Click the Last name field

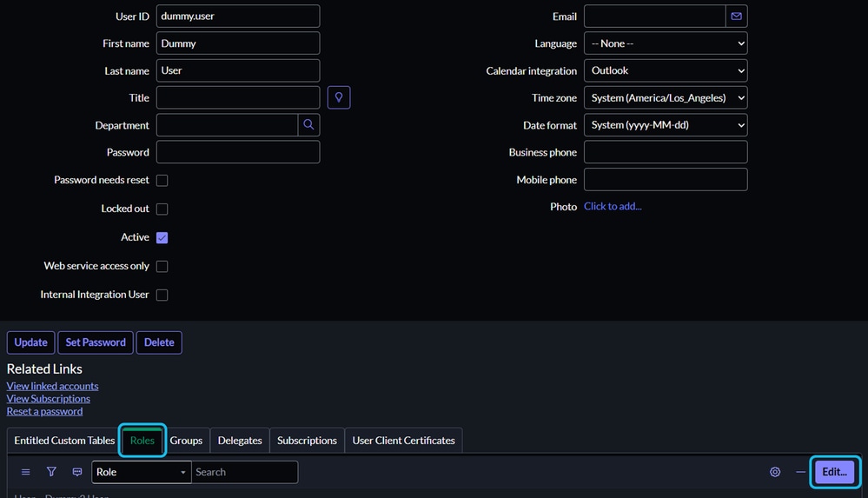click(238, 70)
